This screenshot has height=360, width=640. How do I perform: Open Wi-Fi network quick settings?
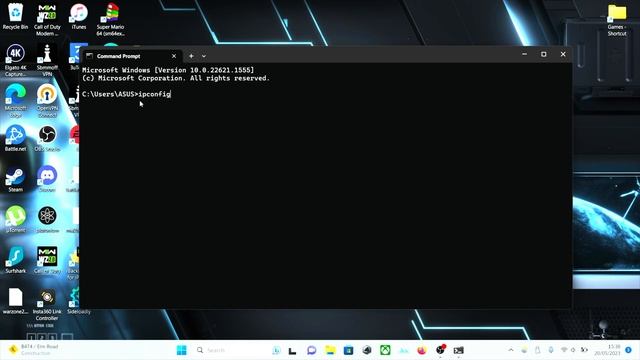click(x=564, y=350)
